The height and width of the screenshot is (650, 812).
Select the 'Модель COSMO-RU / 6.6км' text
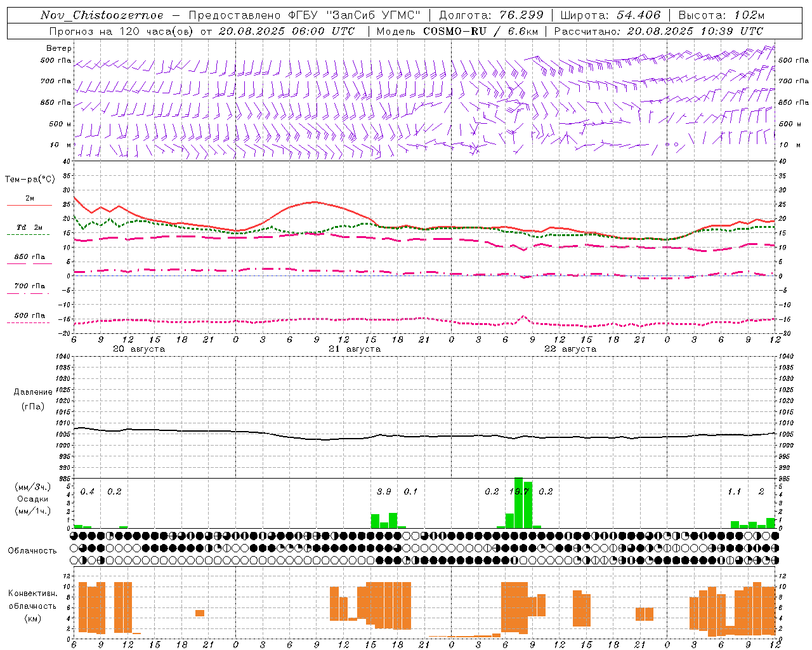[457, 31]
